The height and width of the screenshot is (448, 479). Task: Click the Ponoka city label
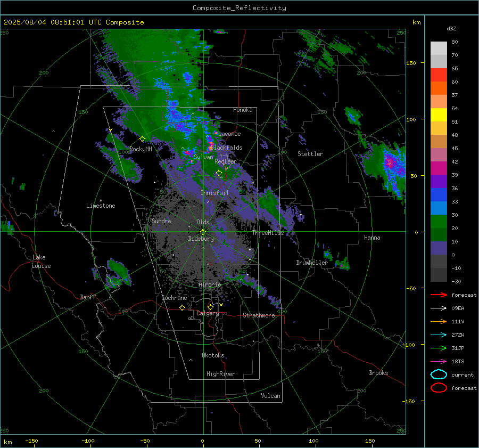coord(243,110)
